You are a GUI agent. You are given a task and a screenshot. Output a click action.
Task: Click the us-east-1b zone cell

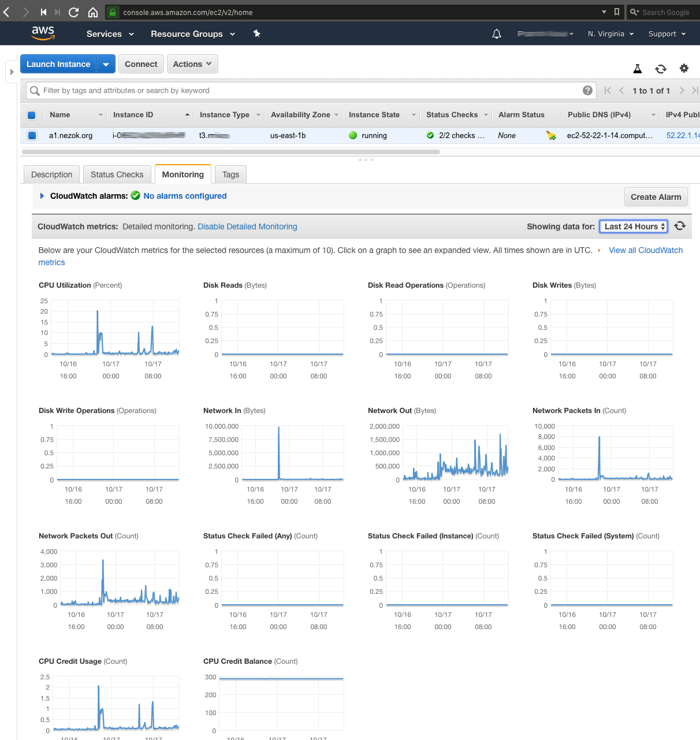tap(288, 135)
